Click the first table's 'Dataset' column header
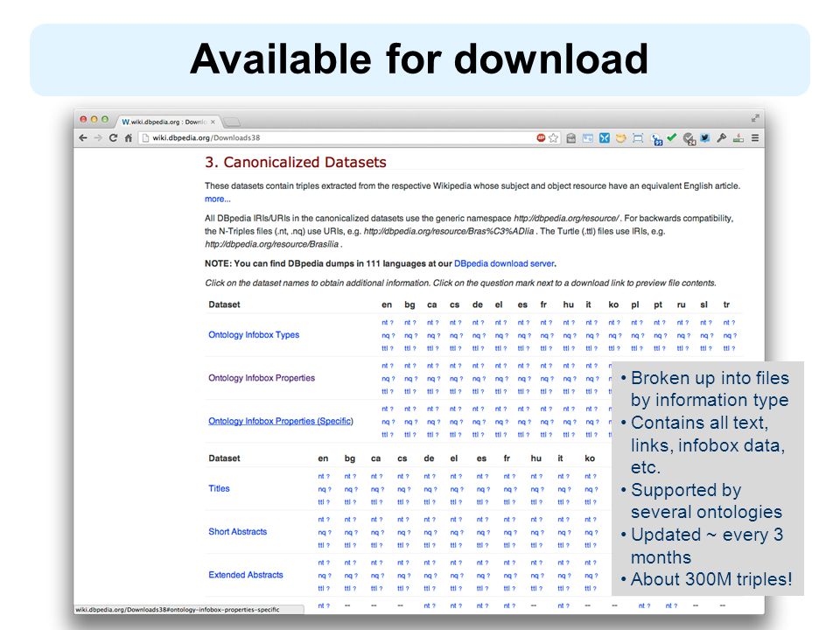Viewport: 840px width, 630px height. point(225,304)
